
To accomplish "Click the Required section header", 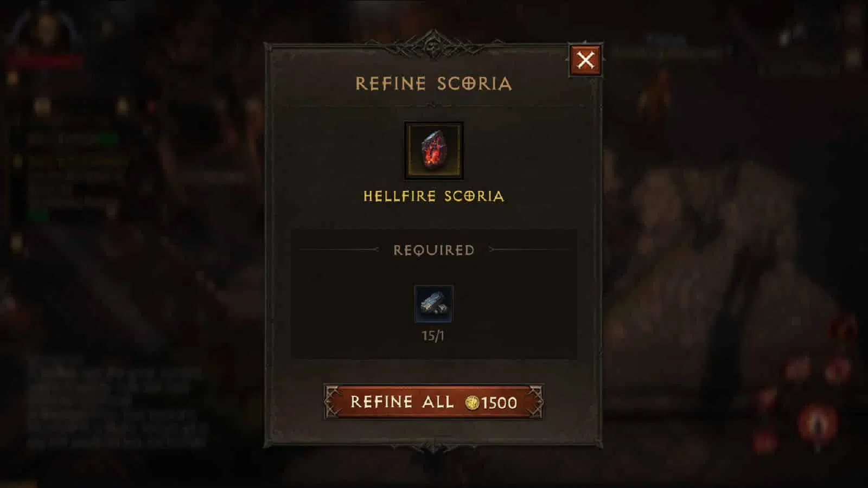I will coord(433,250).
